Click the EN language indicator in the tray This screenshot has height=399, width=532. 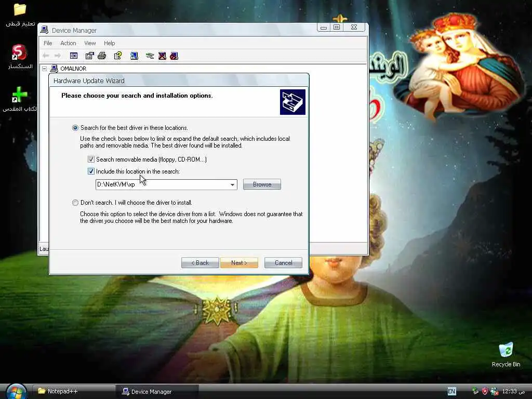pyautogui.click(x=451, y=391)
